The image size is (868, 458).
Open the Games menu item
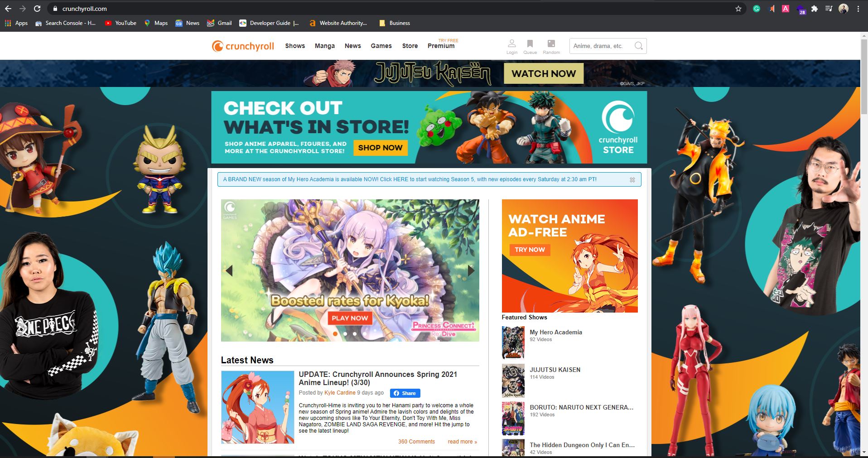[x=381, y=46]
